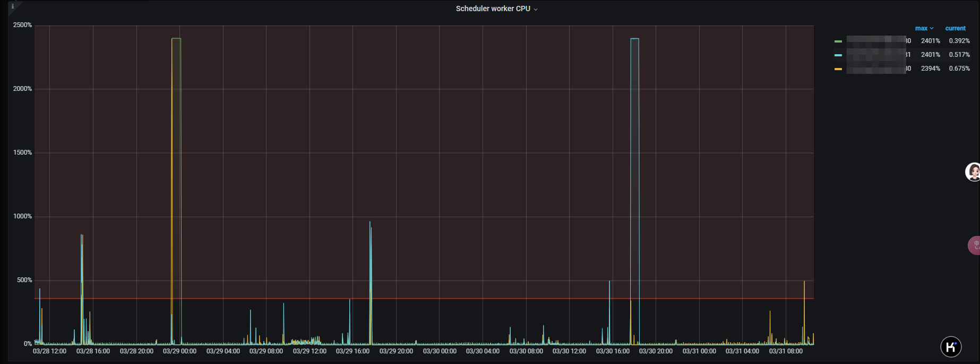Click the round K floating button
980x364 pixels.
951,347
